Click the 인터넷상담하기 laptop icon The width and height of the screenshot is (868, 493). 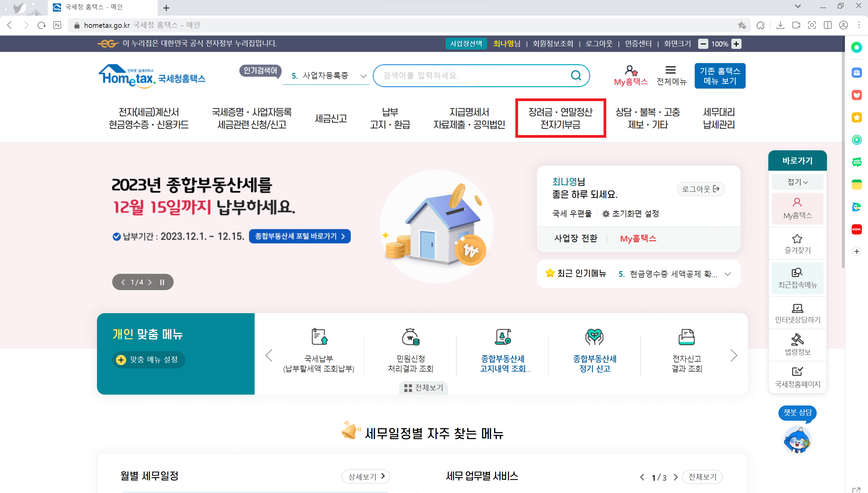point(797,308)
